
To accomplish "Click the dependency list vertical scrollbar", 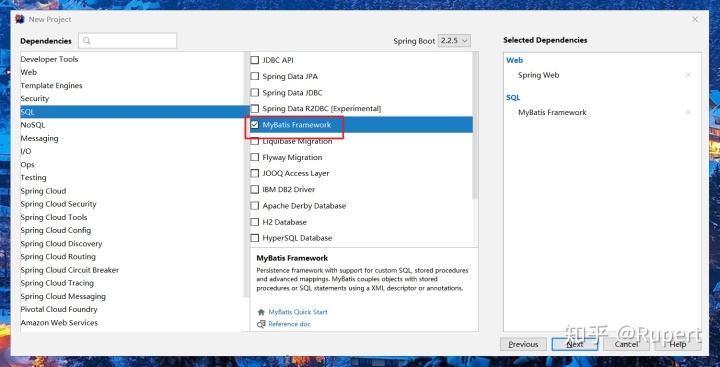I will coord(475,126).
